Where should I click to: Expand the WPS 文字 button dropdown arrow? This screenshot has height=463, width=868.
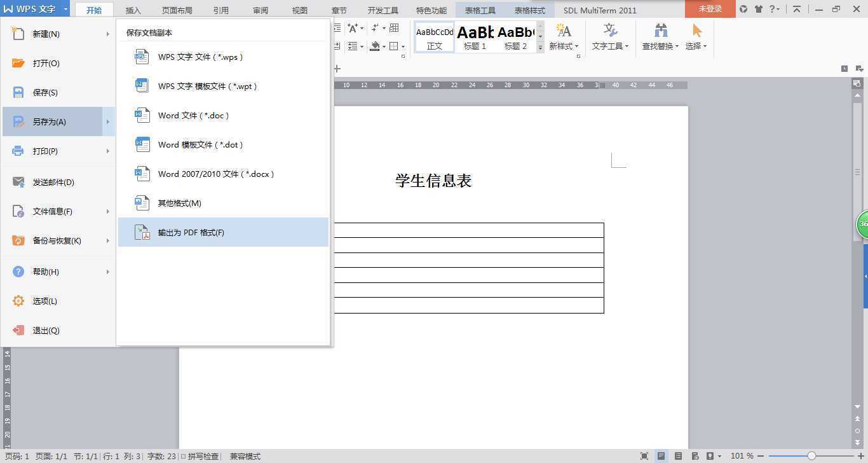65,9
